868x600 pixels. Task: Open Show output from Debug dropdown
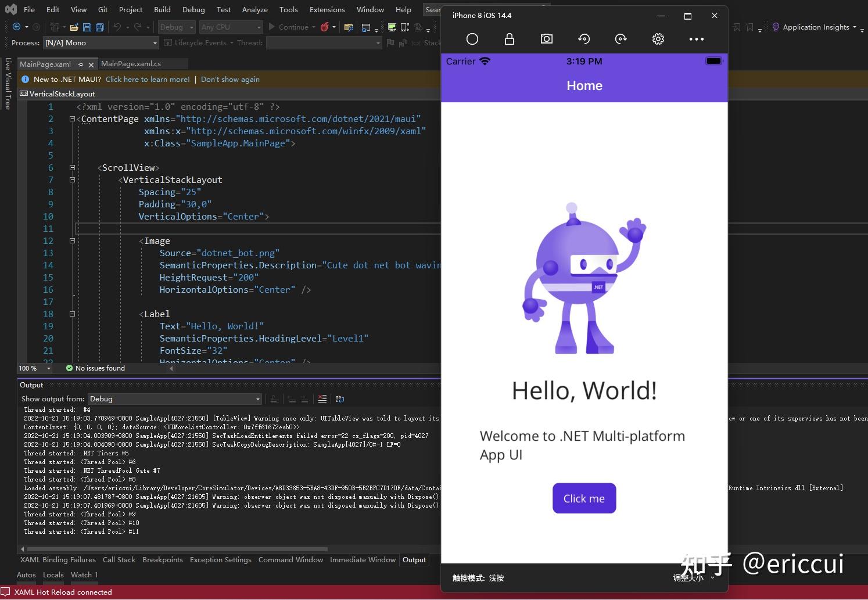(175, 399)
